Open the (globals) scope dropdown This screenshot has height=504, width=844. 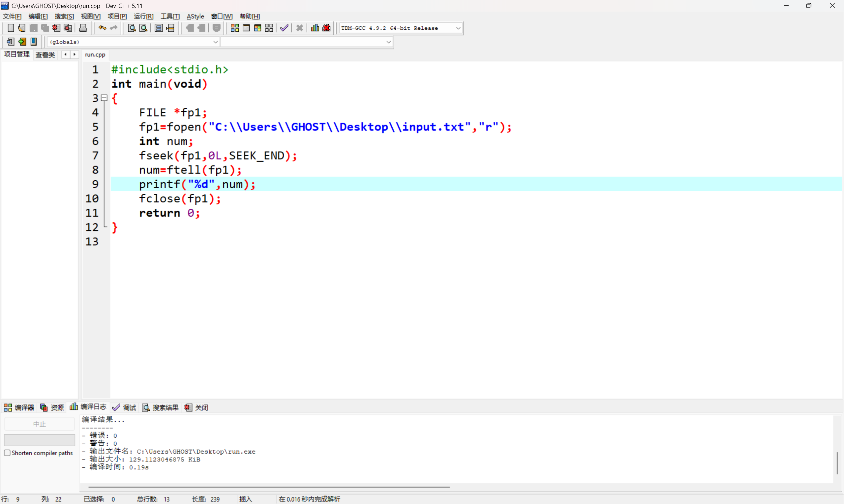point(215,42)
